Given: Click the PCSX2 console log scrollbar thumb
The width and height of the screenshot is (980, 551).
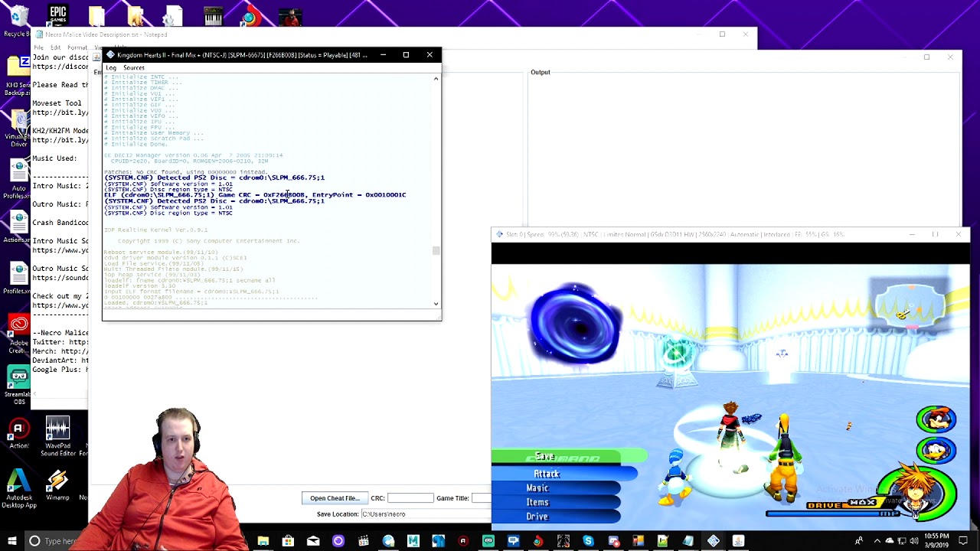Looking at the screenshot, I should [x=436, y=250].
